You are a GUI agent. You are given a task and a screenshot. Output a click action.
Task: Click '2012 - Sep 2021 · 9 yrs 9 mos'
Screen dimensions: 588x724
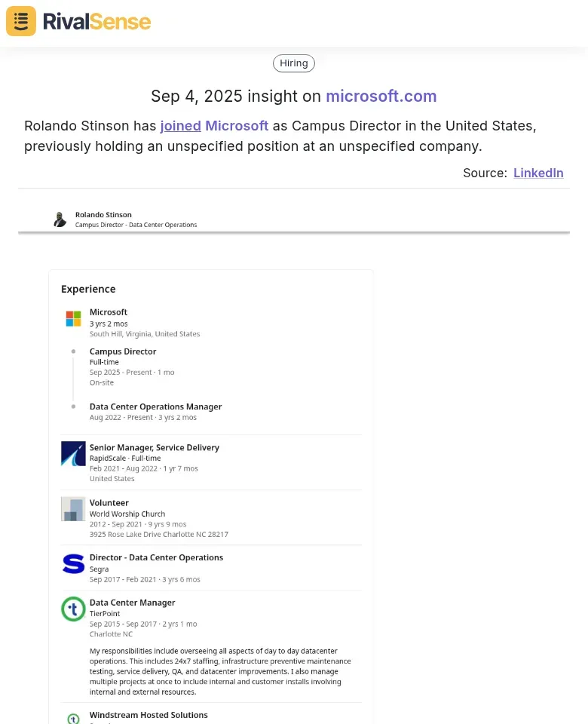(138, 524)
